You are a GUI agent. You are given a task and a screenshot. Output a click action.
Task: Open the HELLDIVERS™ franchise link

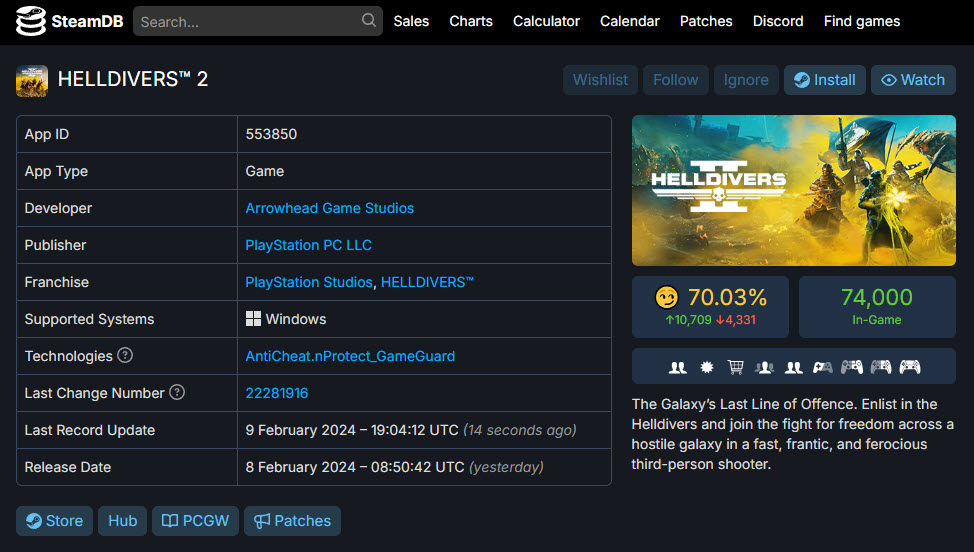click(x=427, y=282)
